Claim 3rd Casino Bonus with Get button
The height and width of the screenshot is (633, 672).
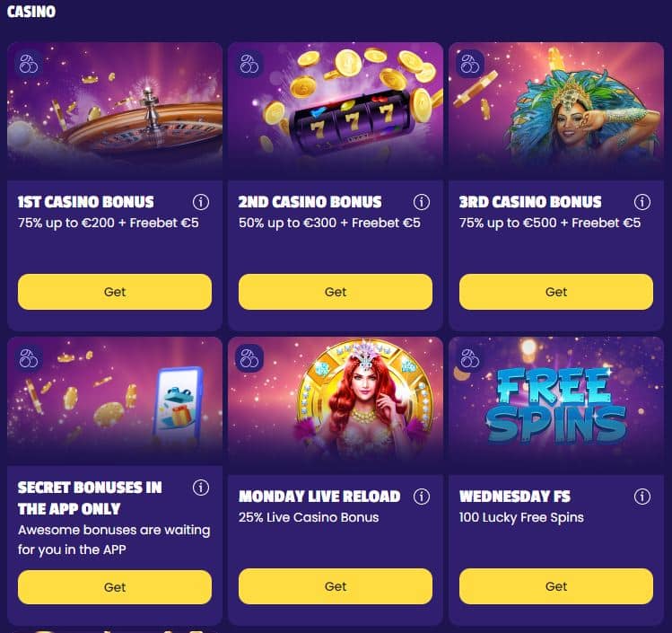(x=556, y=292)
